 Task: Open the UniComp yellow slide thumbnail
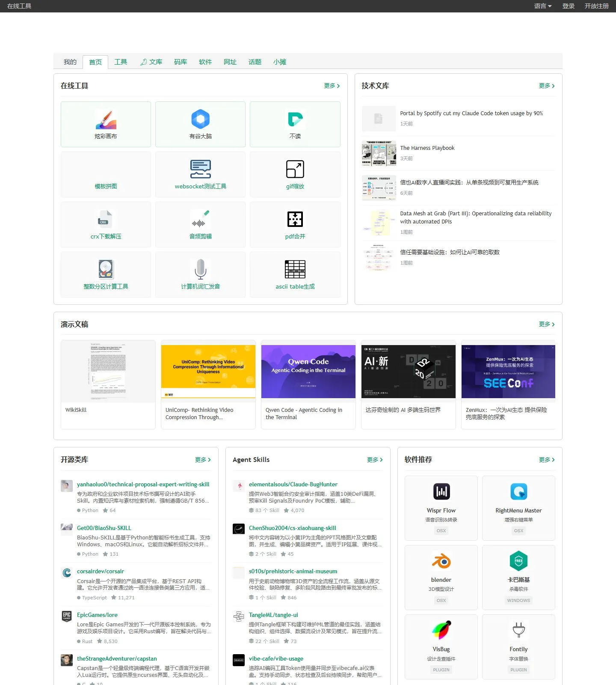click(x=208, y=372)
